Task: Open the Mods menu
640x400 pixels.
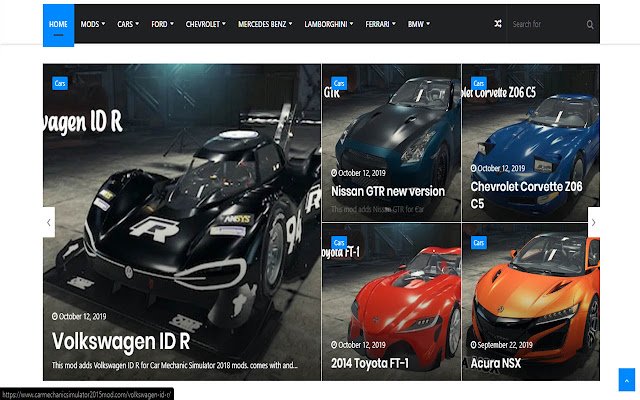Action: [93, 24]
